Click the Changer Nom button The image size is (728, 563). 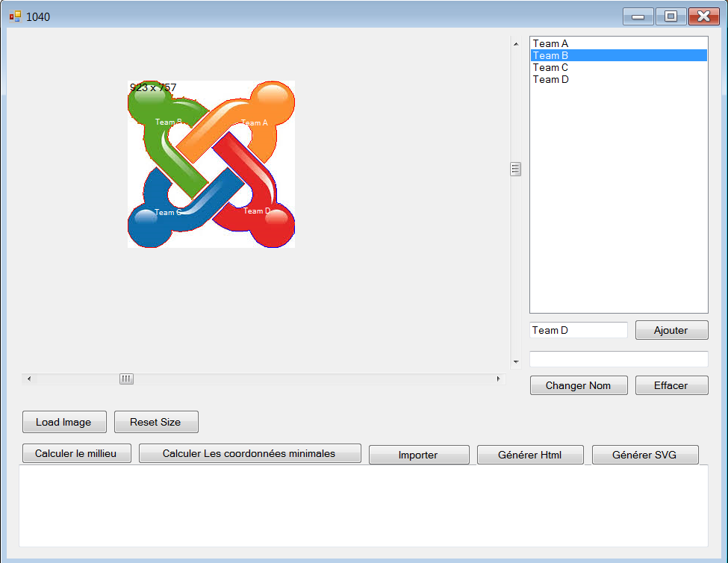click(579, 385)
